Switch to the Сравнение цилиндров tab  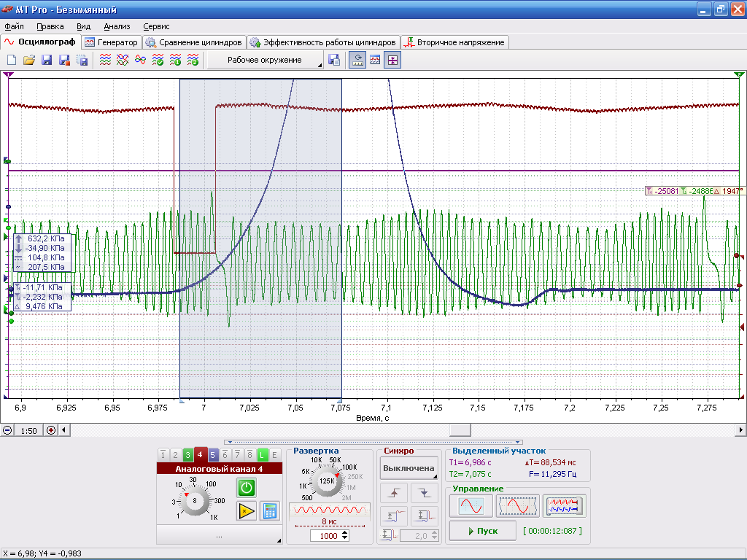194,42
